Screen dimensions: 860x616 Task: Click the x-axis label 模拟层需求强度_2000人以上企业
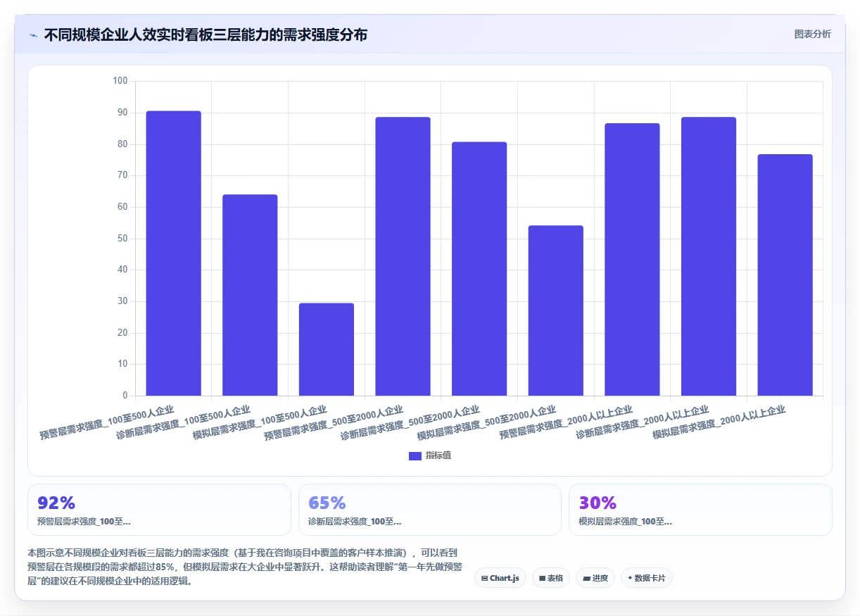(x=719, y=422)
